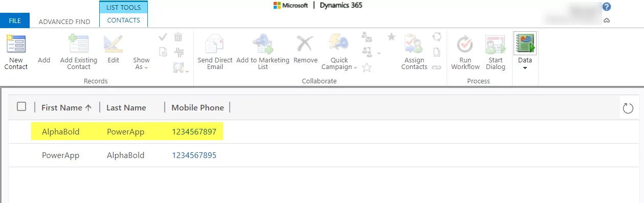Click the Delete trash can icon

[x=178, y=37]
